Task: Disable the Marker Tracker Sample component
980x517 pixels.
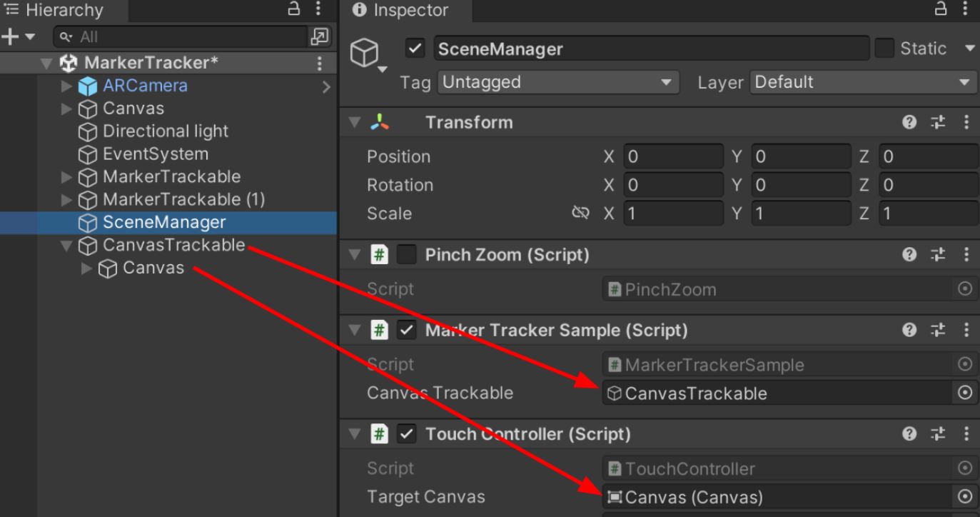Action: [x=407, y=330]
